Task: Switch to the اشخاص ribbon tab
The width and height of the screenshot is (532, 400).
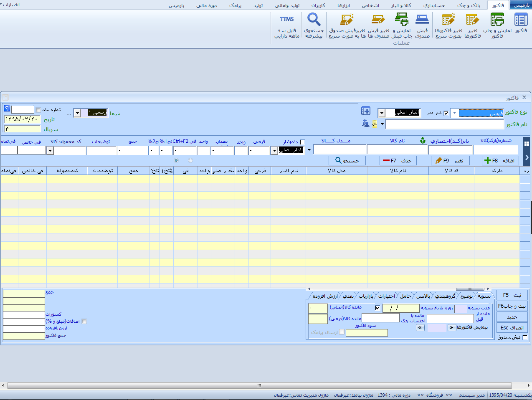Action: coord(370,5)
